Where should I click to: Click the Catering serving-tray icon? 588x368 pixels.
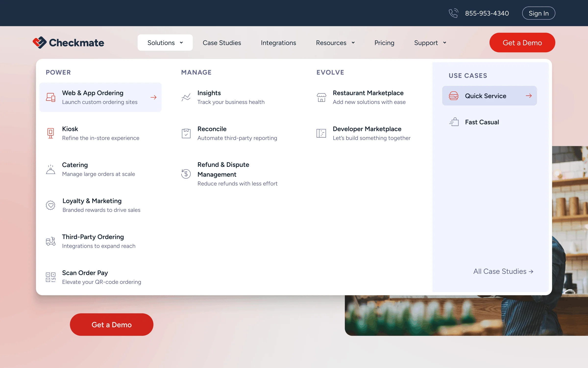coord(50,169)
